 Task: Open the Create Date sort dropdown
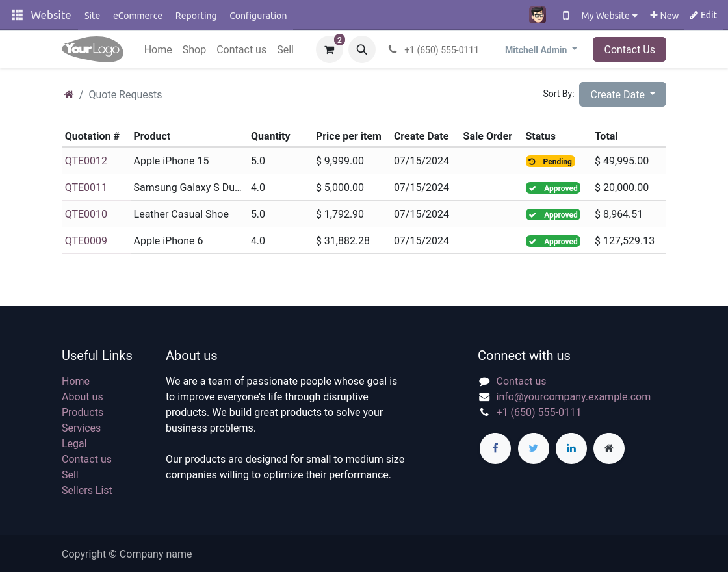coord(622,94)
